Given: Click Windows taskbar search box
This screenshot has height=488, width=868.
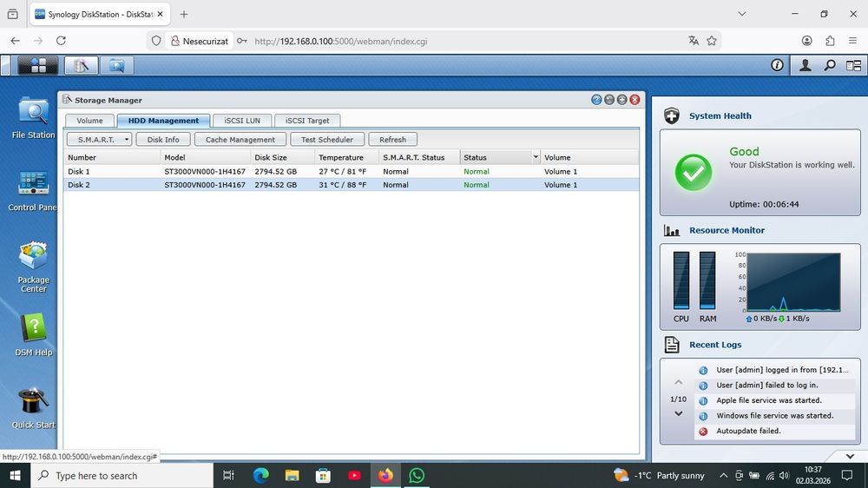Looking at the screenshot, I should coord(122,475).
